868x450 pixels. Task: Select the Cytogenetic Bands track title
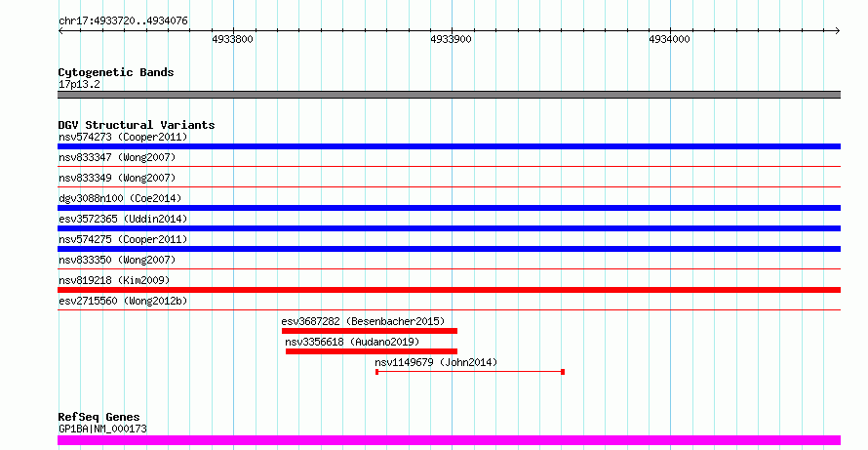tap(116, 72)
